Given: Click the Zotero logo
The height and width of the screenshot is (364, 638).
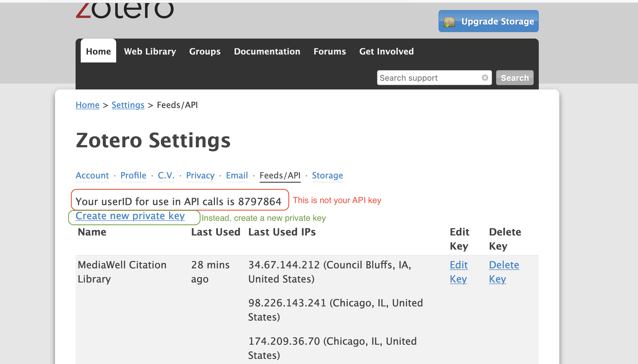Looking at the screenshot, I should pos(125,11).
